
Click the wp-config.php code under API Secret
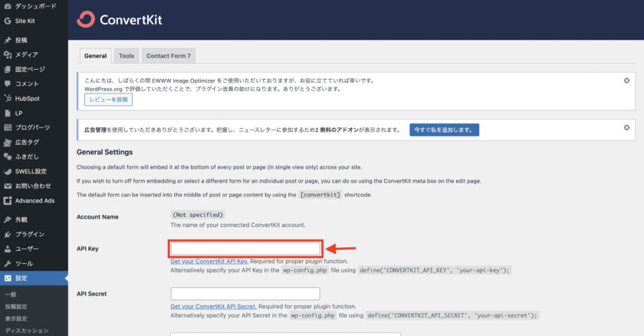click(313, 315)
